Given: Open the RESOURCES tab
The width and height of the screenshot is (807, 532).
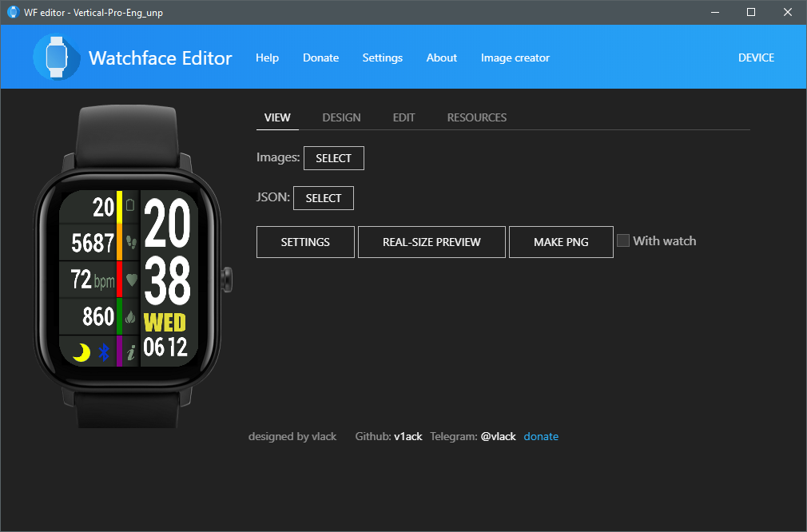Looking at the screenshot, I should (x=476, y=117).
